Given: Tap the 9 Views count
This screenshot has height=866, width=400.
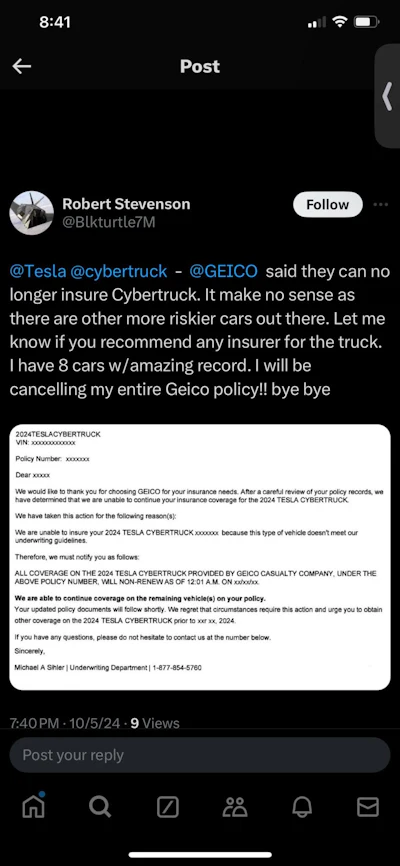Looking at the screenshot, I should [155, 722].
